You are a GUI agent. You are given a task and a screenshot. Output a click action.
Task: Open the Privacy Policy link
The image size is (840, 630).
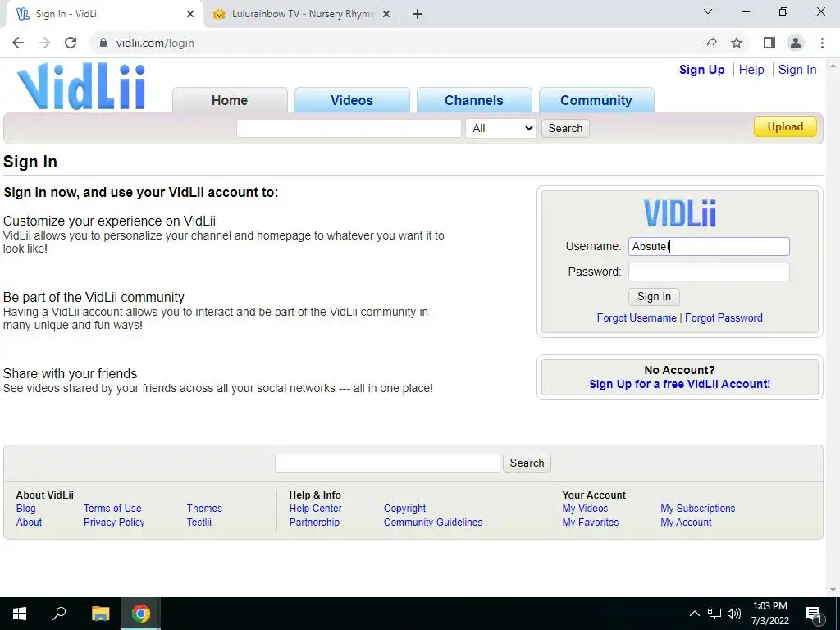[x=114, y=523]
